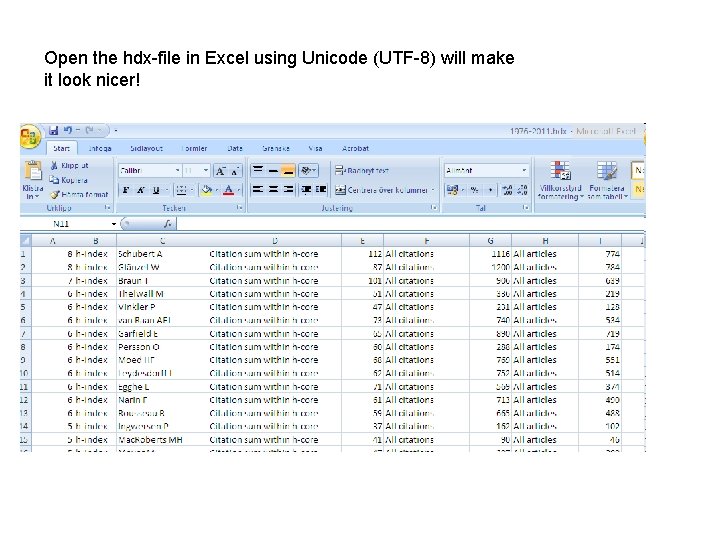
Task: Open the round Office button menu
Action: (x=30, y=137)
